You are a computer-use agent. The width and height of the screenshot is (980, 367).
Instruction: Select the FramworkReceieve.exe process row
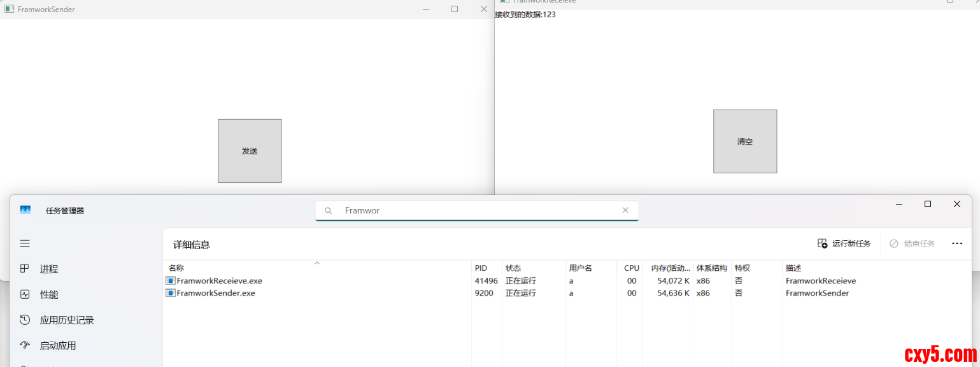(219, 281)
